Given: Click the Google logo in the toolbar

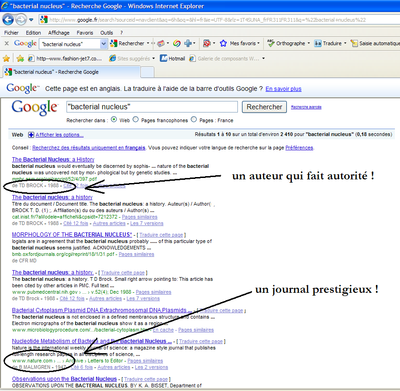Looking at the screenshot, I should tap(25, 43).
